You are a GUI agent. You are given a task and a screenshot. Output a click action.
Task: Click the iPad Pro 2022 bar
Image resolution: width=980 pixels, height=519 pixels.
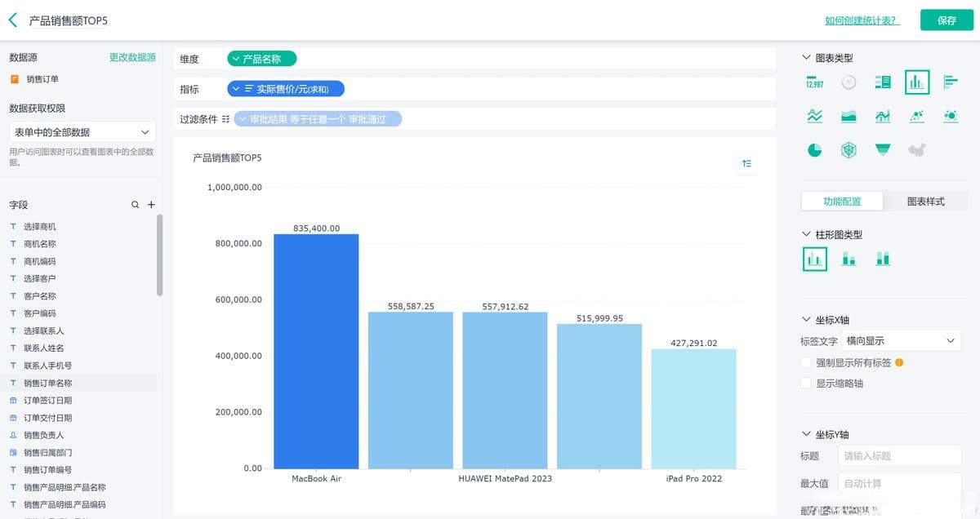694,408
